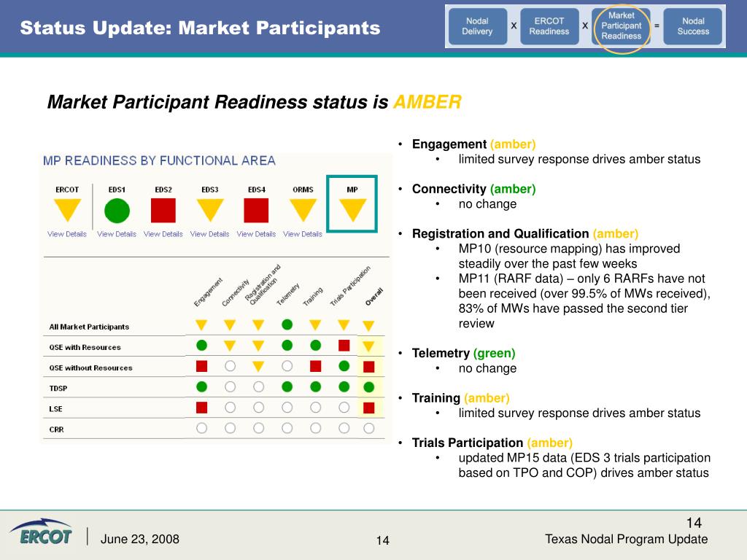Image resolution: width=747 pixels, height=560 pixels.
Task: Select the QSE without Resources row label
Action: (90, 367)
